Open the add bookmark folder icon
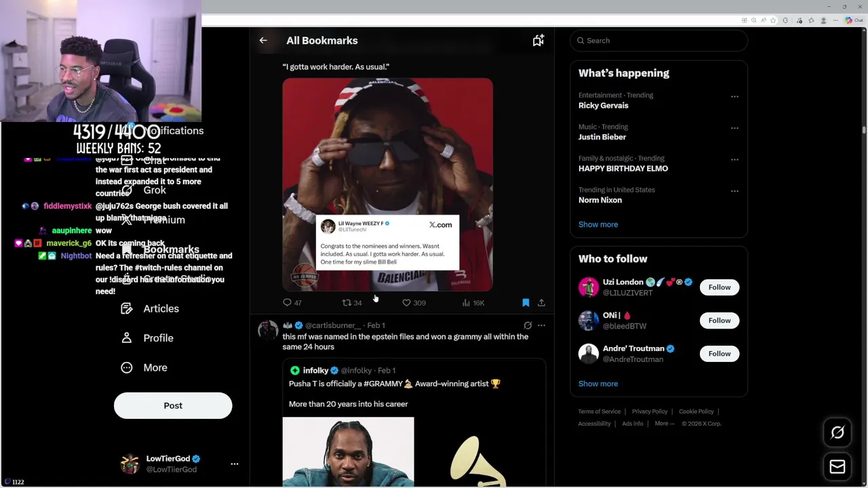Image resolution: width=868 pixels, height=488 pixels. (538, 41)
